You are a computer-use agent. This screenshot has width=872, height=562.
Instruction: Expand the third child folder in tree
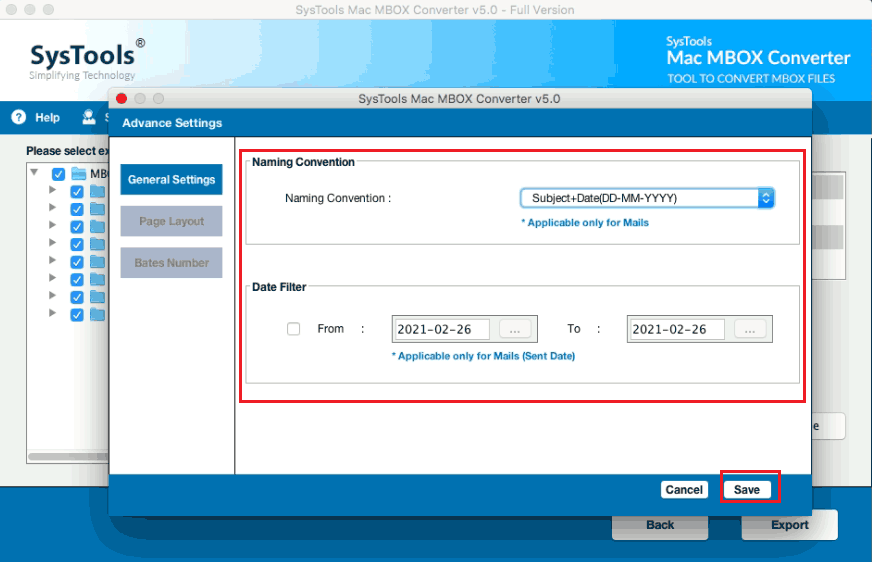click(x=52, y=225)
